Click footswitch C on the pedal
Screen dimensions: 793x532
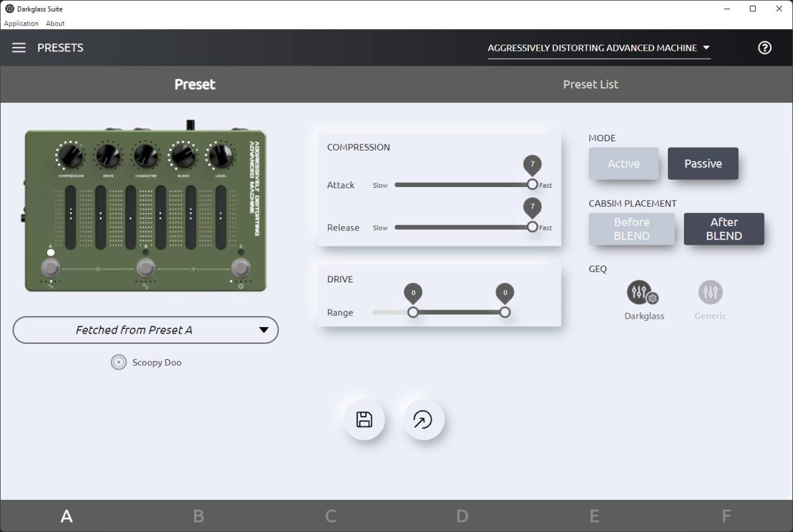pyautogui.click(x=240, y=268)
